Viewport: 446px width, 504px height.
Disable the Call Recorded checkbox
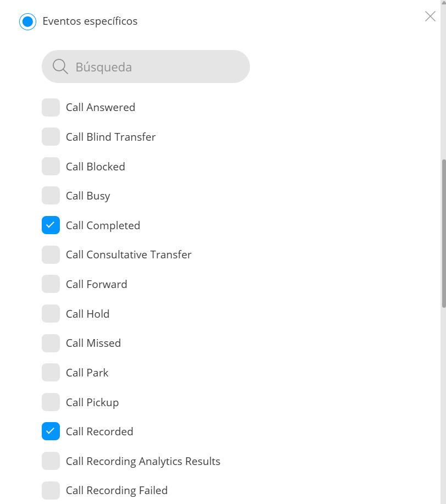pos(51,431)
